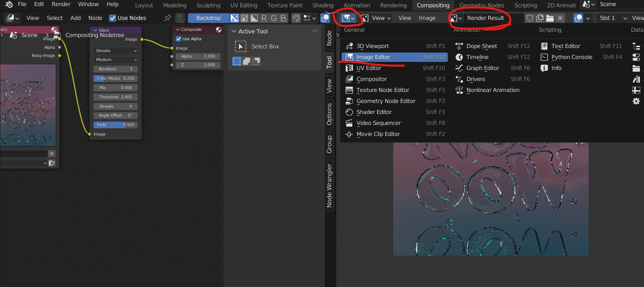The width and height of the screenshot is (644, 287).
Task: Select color-only channel display icon
Action: click(244, 18)
